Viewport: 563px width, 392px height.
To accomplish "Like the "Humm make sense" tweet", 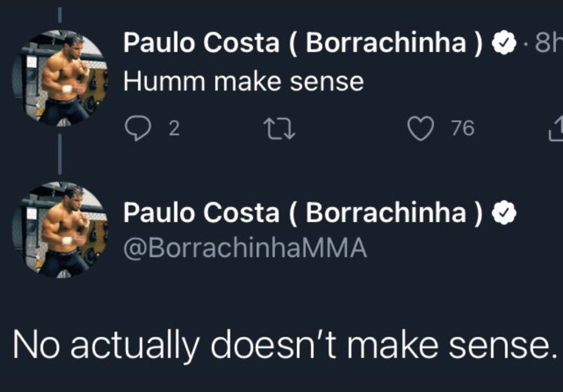I will click(420, 128).
